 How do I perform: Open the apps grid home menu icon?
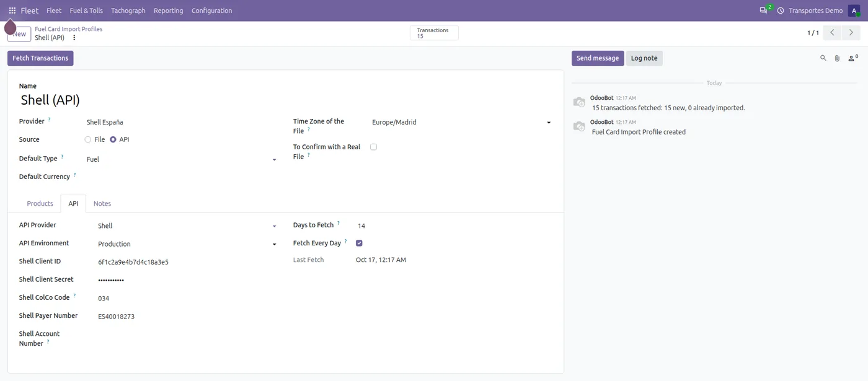point(12,11)
